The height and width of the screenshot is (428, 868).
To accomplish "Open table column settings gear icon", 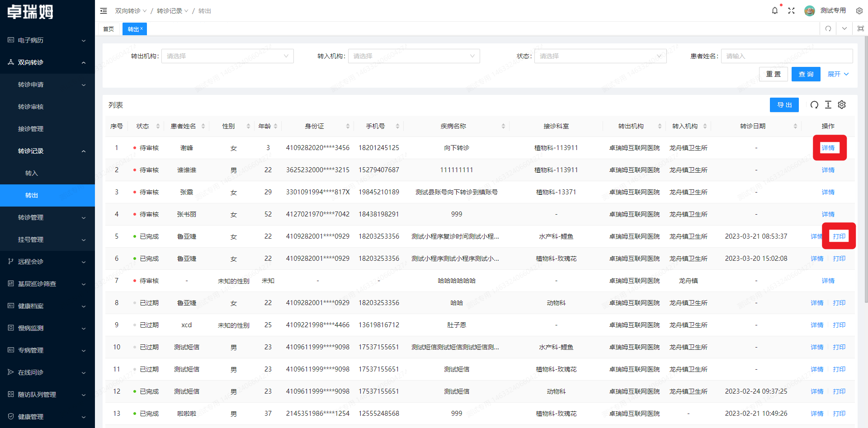I will pos(842,105).
